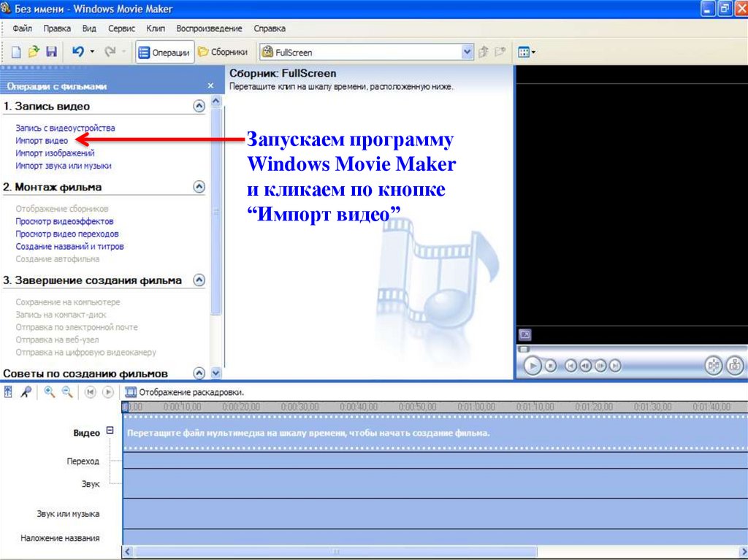Toggle the Операции tasks pane button

tap(164, 53)
